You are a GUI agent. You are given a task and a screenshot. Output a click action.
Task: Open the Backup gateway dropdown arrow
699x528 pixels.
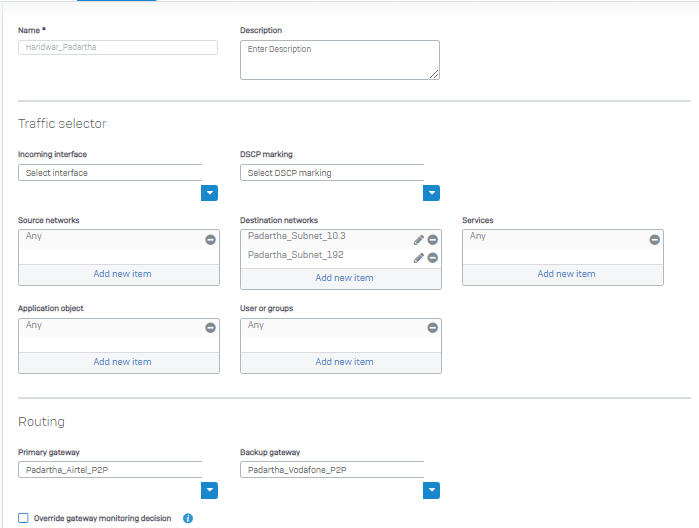coord(432,490)
